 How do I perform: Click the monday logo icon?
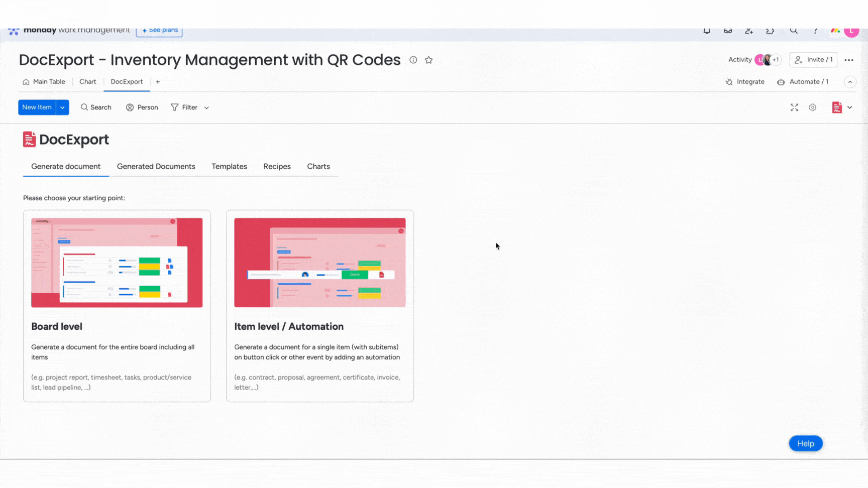[x=14, y=31]
